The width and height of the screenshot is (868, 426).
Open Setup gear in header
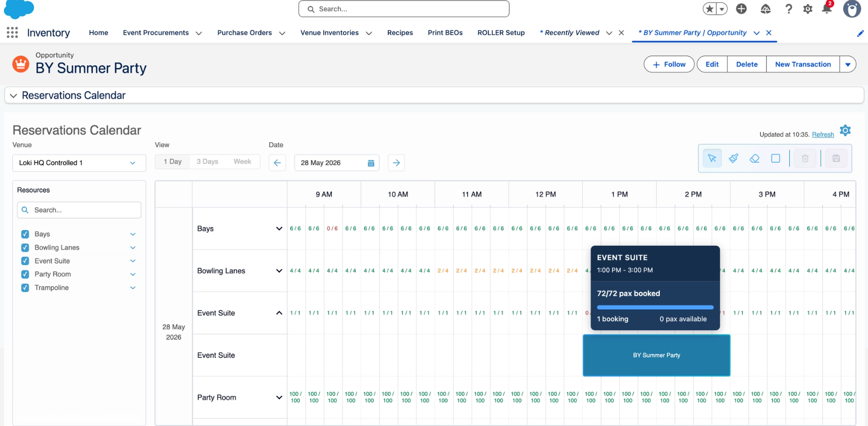(x=808, y=9)
